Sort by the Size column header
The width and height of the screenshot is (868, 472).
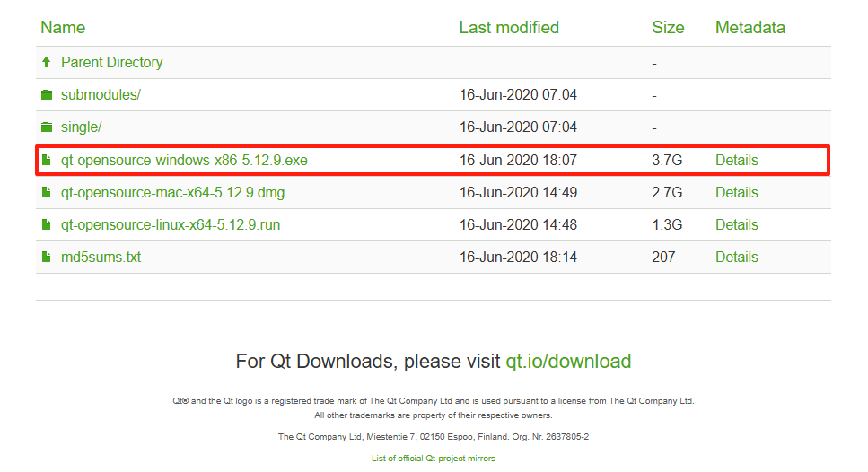(x=668, y=27)
